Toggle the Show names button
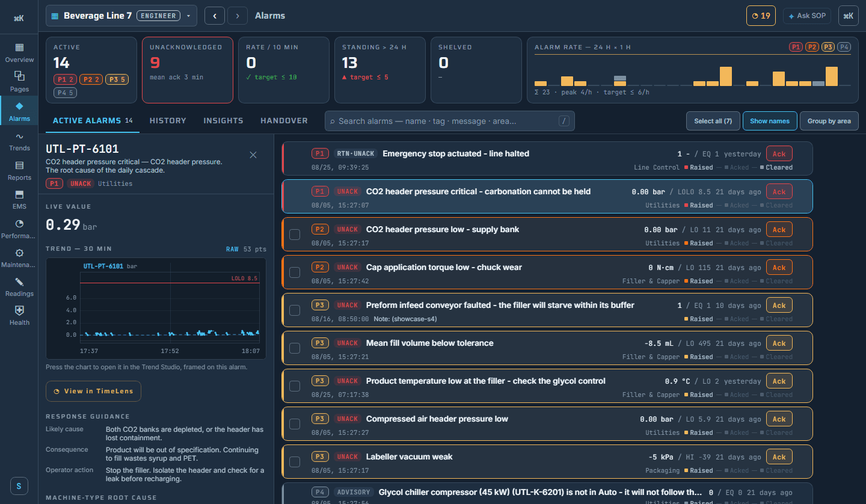 [770, 121]
